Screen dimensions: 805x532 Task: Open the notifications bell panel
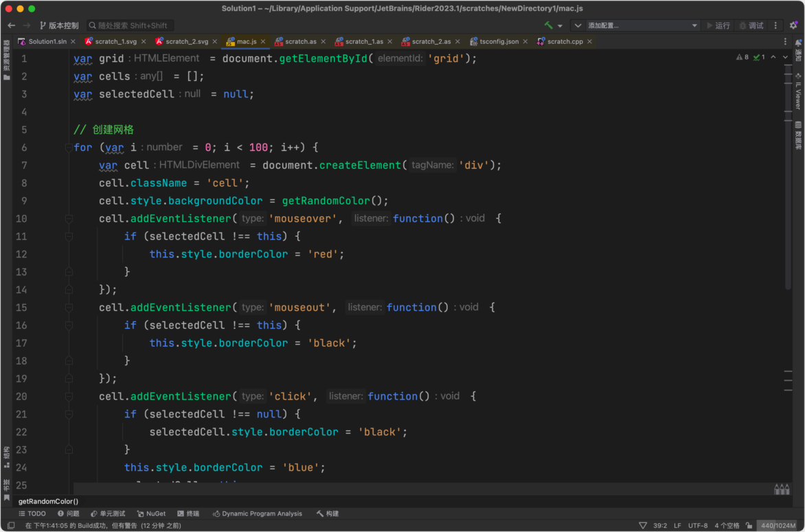[x=798, y=49]
